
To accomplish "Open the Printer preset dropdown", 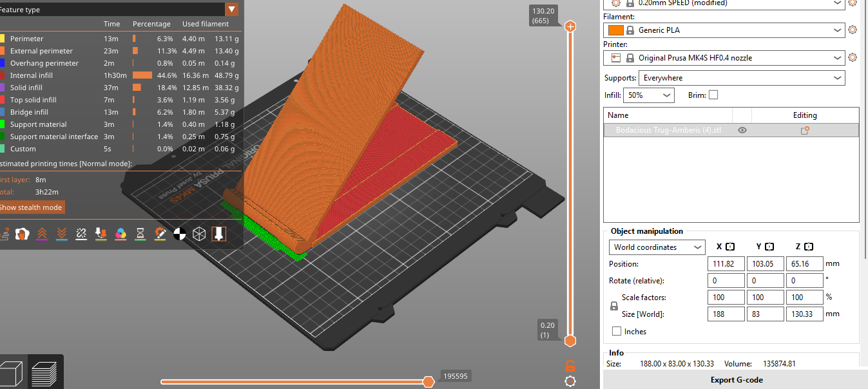I will 724,58.
